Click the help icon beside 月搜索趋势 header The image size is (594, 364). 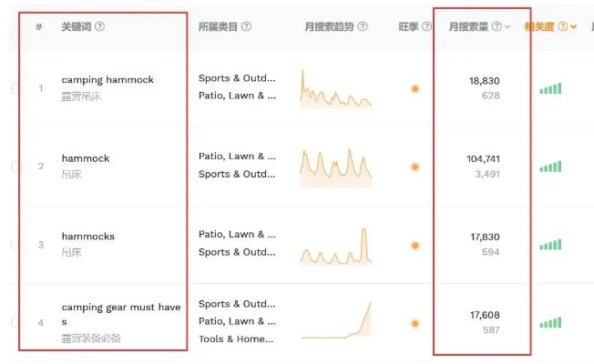pyautogui.click(x=363, y=26)
